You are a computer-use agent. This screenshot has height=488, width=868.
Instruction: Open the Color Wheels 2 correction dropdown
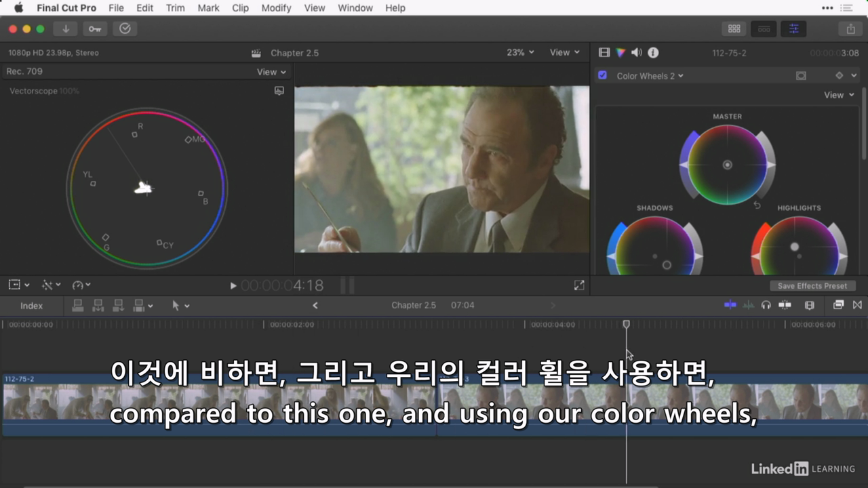pyautogui.click(x=650, y=76)
